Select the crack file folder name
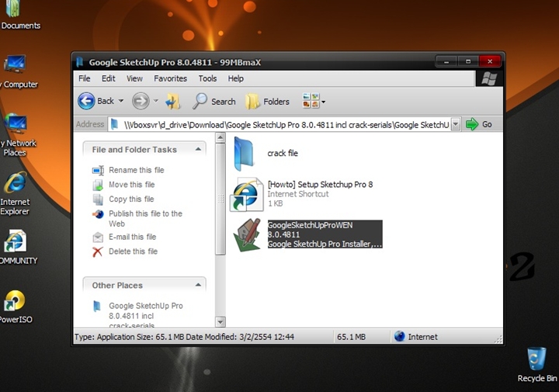Screen dimensions: 559x392 (x=283, y=154)
